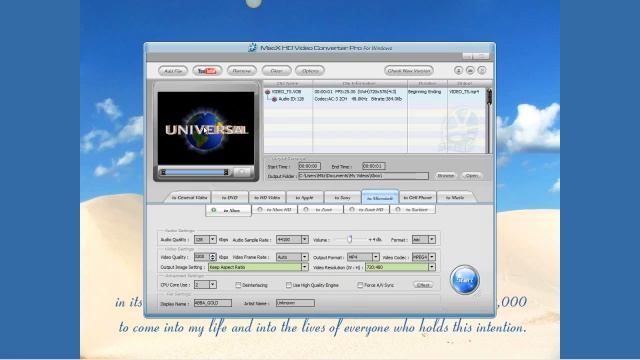Open the Output Format dropdown
This screenshot has height=360, width=640.
coord(376,257)
